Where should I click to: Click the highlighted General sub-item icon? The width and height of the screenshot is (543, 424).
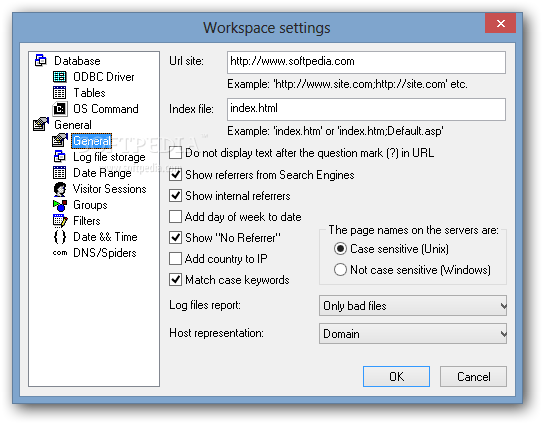(x=60, y=140)
